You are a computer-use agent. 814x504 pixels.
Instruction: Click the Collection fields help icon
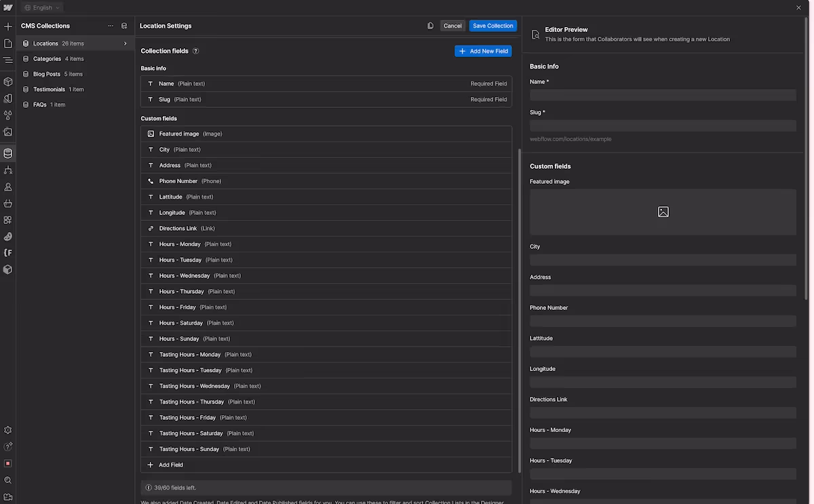[x=196, y=51]
